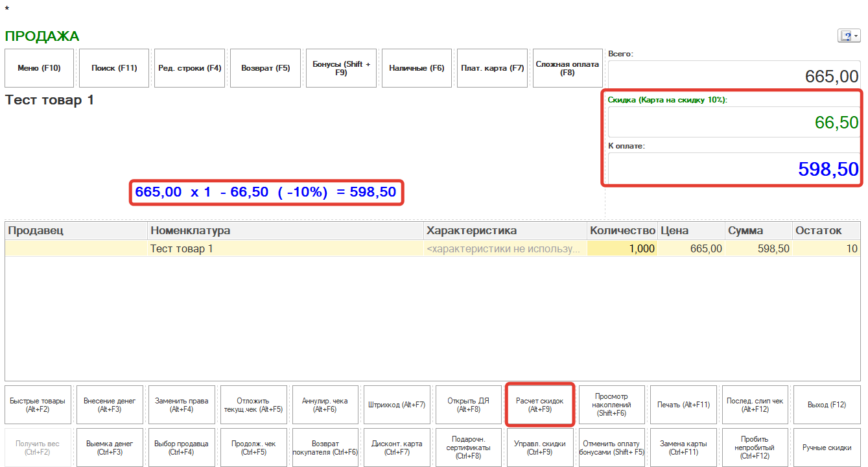The width and height of the screenshot is (868, 467).
Task: Click Ред. строки (F4) button
Action: pos(190,68)
